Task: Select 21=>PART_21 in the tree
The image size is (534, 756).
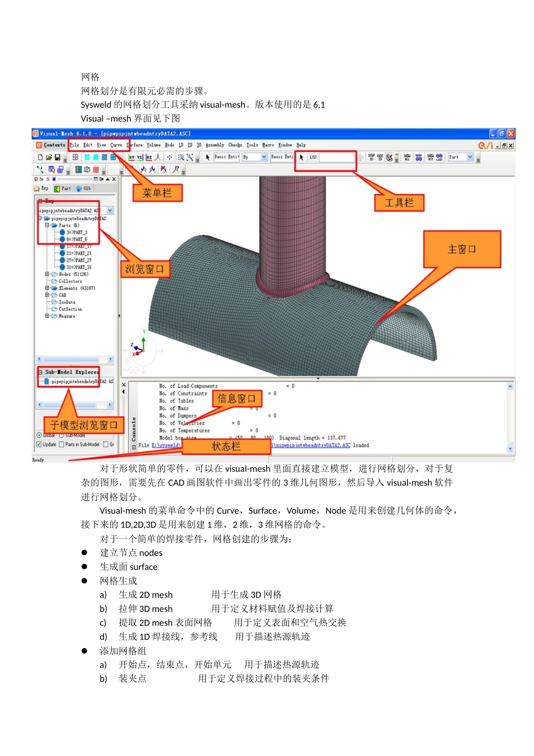Action: pos(78,253)
